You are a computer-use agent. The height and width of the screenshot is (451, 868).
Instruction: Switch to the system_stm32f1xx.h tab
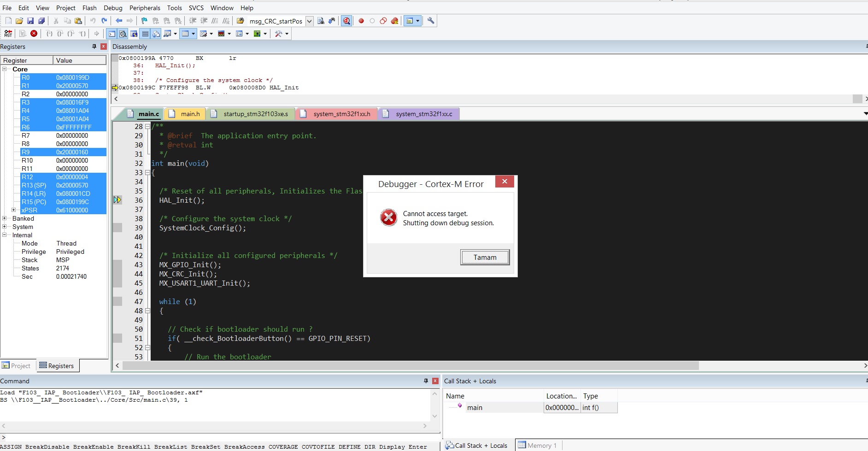[336, 114]
